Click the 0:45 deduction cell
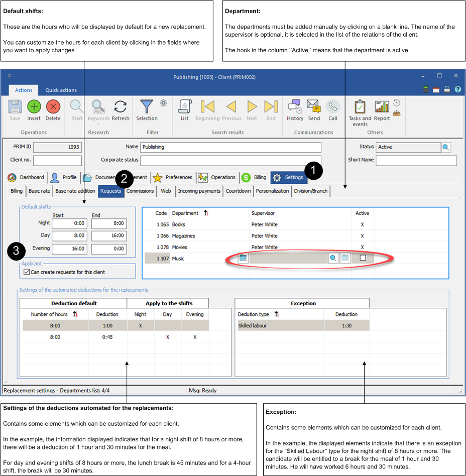 pos(107,337)
